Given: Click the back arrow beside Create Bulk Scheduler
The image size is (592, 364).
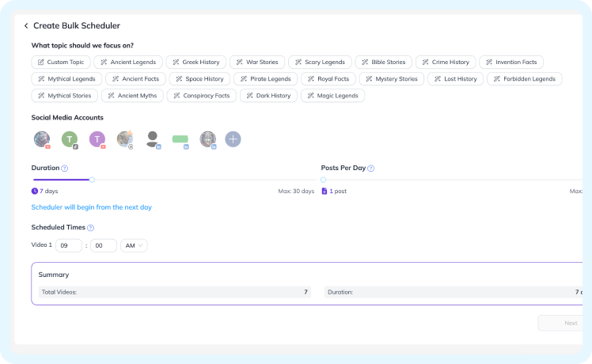Looking at the screenshot, I should click(26, 26).
